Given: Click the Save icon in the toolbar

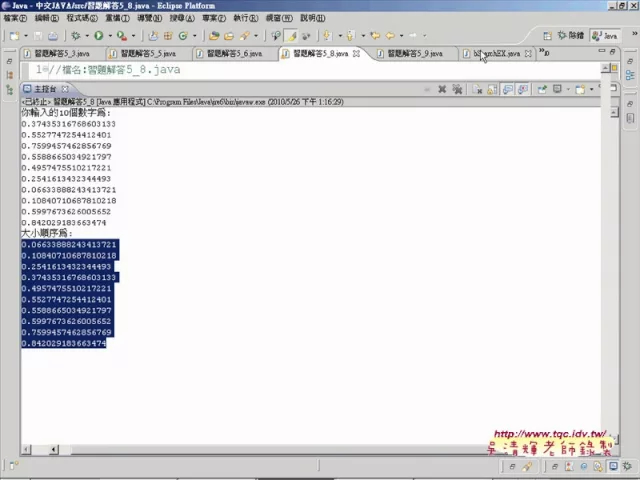Looking at the screenshot, I should (x=38, y=36).
